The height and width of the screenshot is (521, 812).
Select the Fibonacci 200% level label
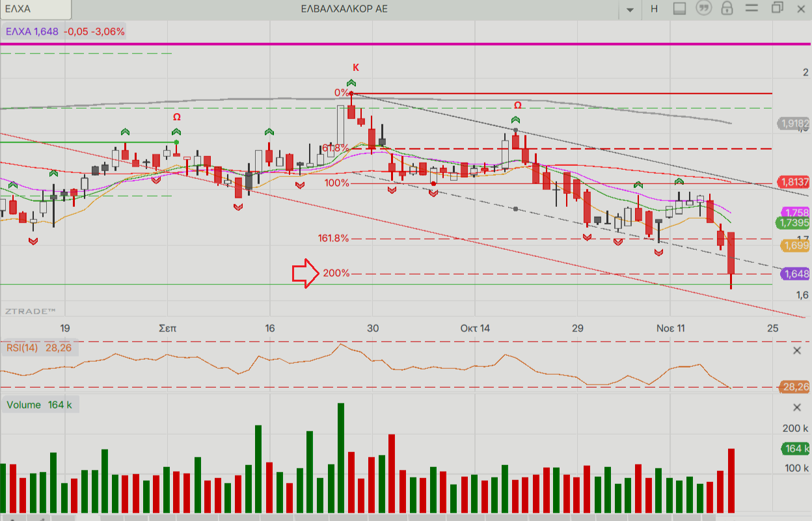tap(336, 273)
